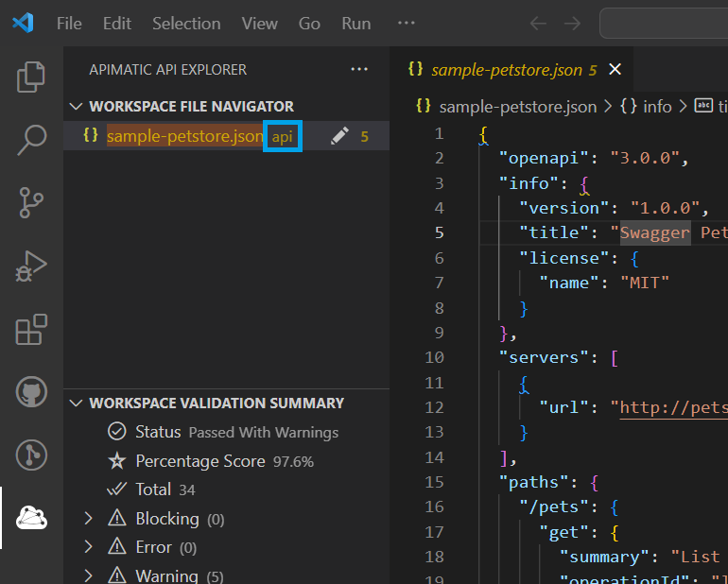Viewport: 728px width, 584px height.
Task: Click the "summary" key on line 18
Action: click(x=604, y=558)
